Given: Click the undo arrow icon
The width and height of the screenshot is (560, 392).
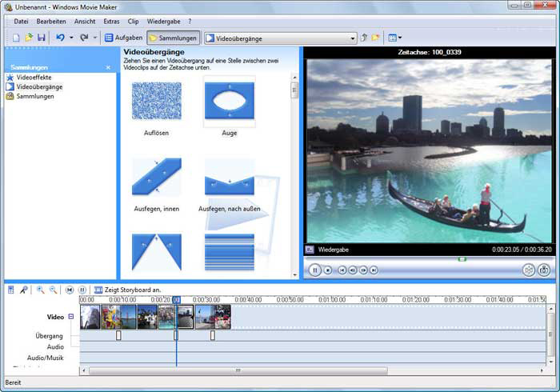Looking at the screenshot, I should [60, 38].
